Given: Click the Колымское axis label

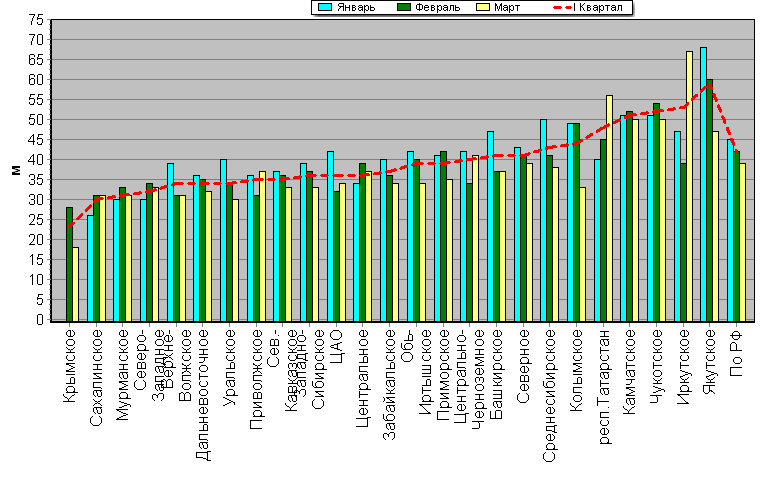Looking at the screenshot, I should (576, 370).
